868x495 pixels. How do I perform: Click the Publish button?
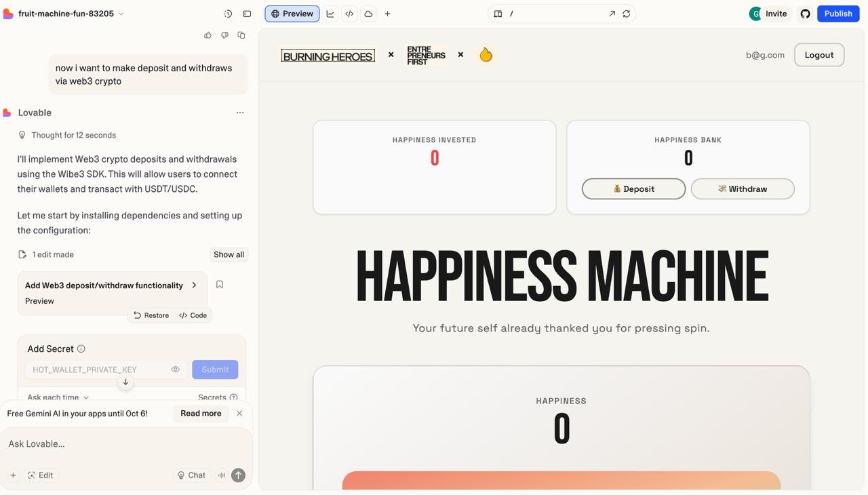coord(838,14)
